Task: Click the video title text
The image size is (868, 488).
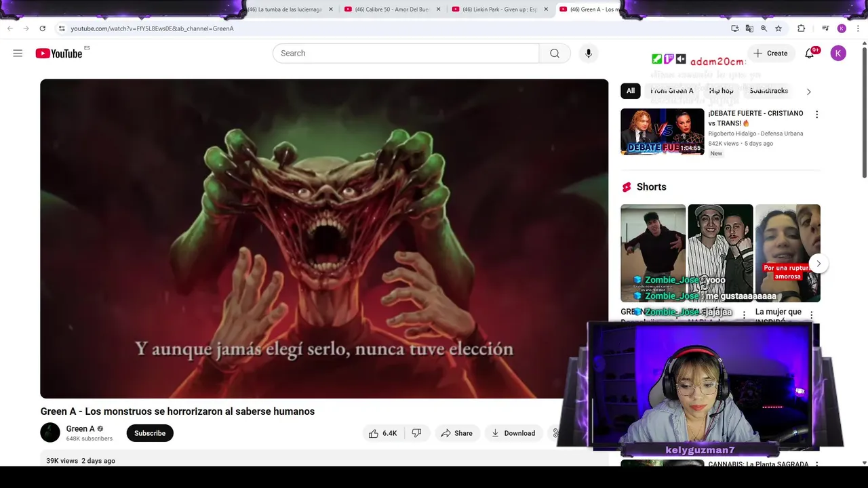Action: pos(178,411)
